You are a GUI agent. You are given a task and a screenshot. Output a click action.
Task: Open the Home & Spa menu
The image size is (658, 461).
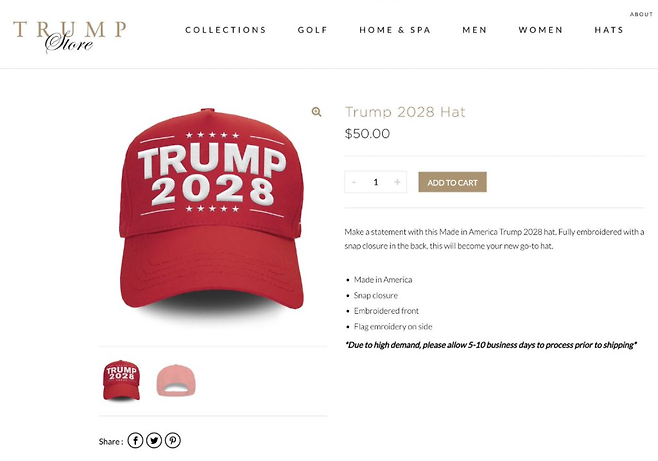pyautogui.click(x=395, y=30)
